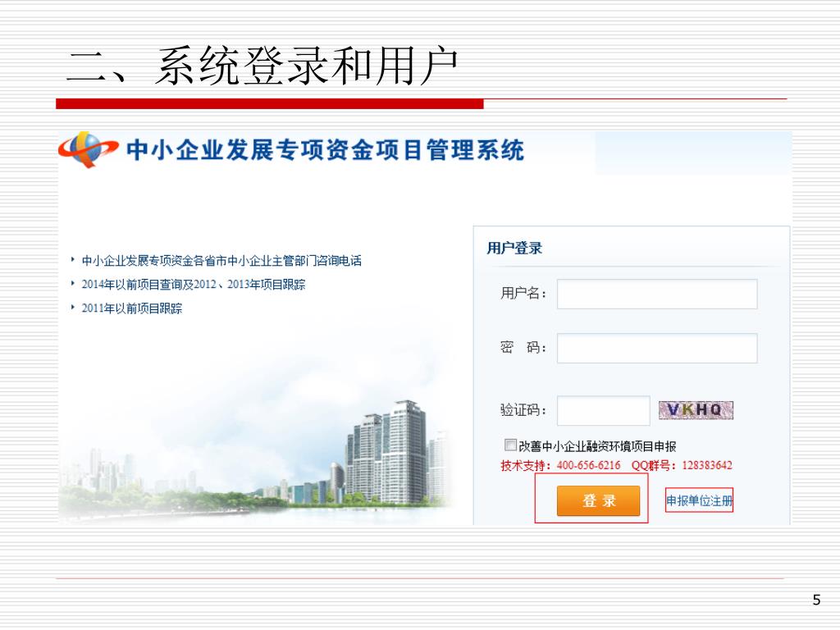The width and height of the screenshot is (840, 630).
Task: Click slide heading 二、系统登录和用户
Action: [x=262, y=66]
